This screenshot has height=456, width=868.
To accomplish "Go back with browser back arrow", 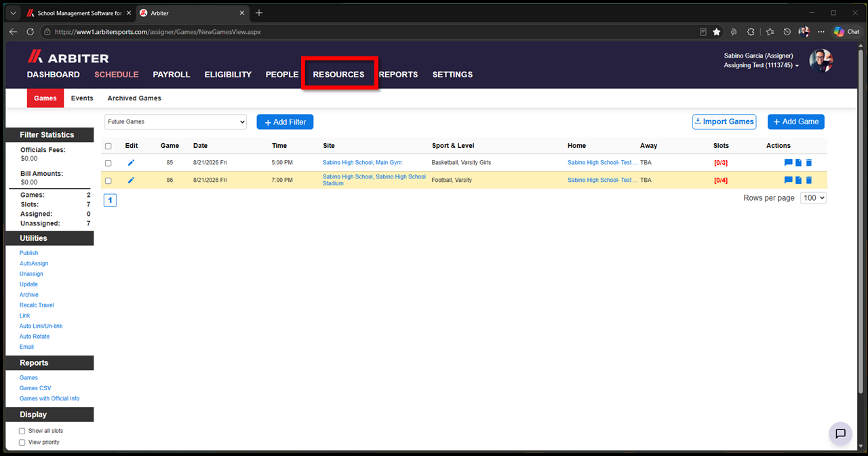I will [x=13, y=32].
